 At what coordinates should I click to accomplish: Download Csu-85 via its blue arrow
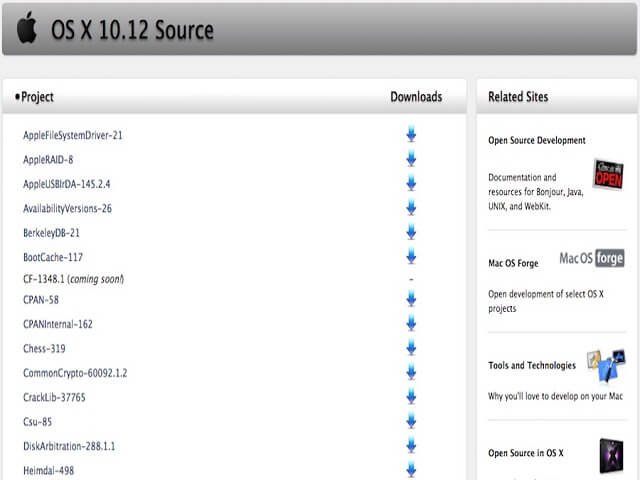(411, 421)
